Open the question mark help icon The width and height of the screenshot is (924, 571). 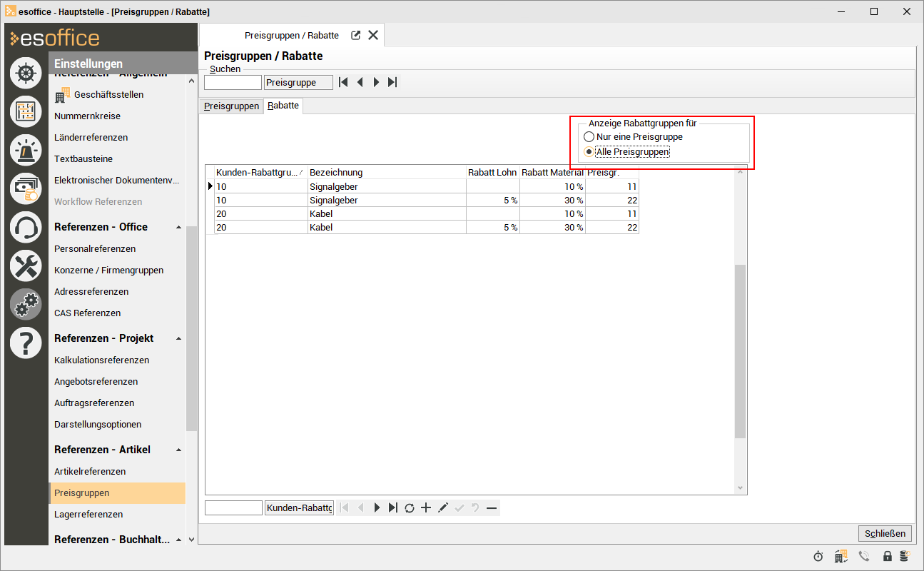[x=26, y=343]
